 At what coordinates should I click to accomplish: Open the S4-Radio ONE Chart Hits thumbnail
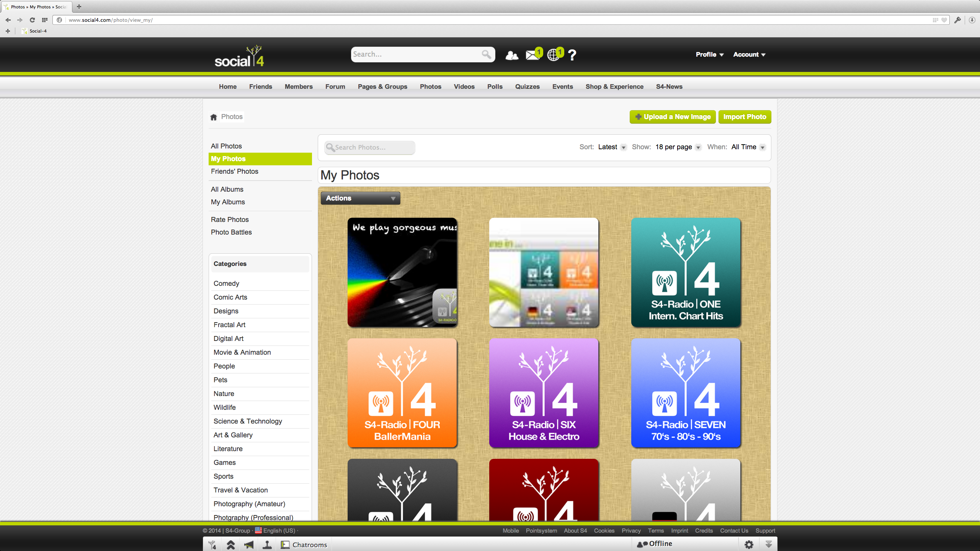coord(686,272)
